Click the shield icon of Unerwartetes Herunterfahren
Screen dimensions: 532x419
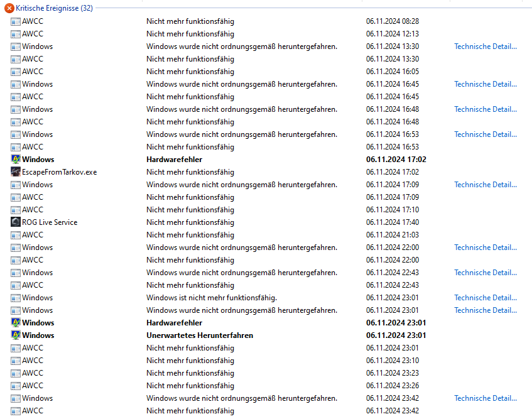pos(16,335)
